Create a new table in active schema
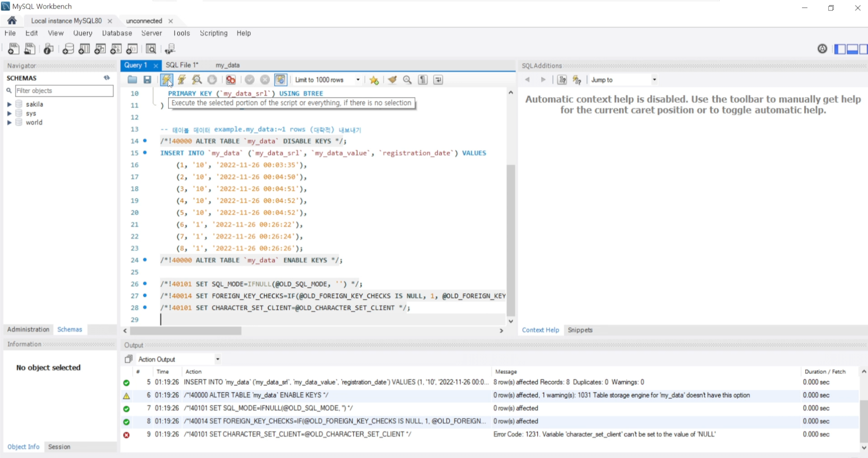Viewport: 868px width, 458px height. [84, 49]
